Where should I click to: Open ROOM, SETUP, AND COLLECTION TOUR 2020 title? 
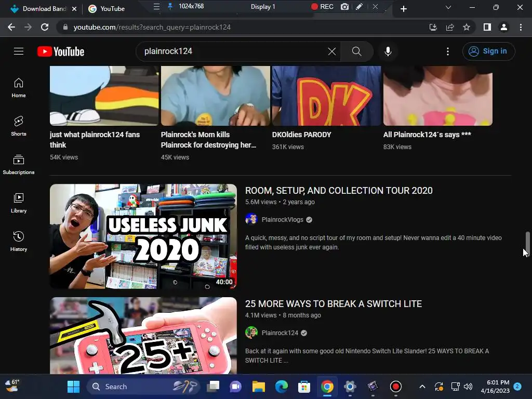point(339,191)
